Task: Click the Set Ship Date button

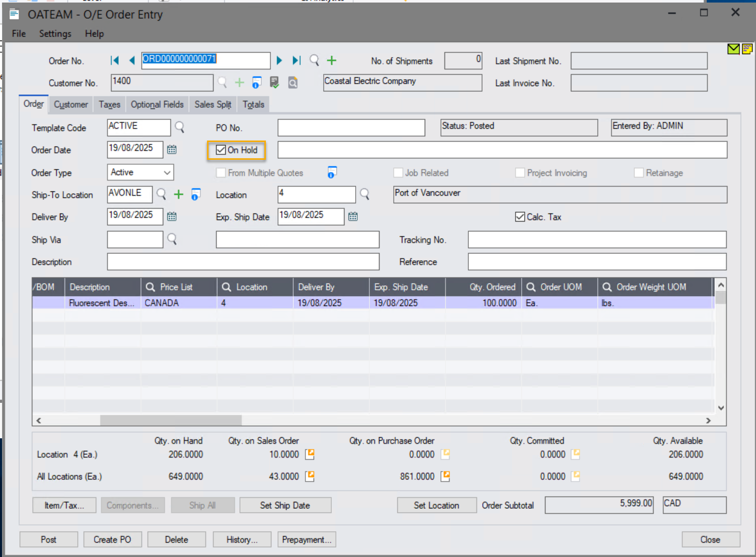Action: tap(285, 505)
